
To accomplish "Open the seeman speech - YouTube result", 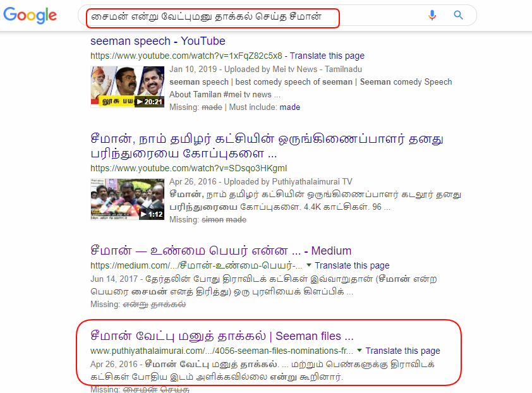I will click(x=158, y=41).
